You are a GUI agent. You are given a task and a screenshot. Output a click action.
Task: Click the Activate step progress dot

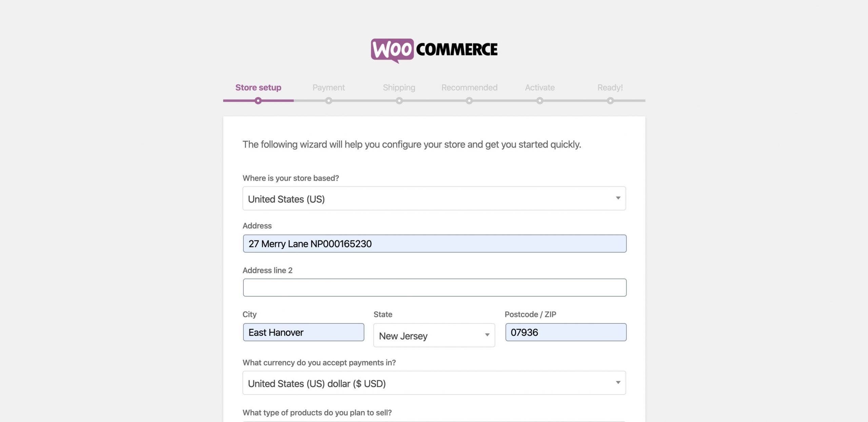[x=540, y=101]
